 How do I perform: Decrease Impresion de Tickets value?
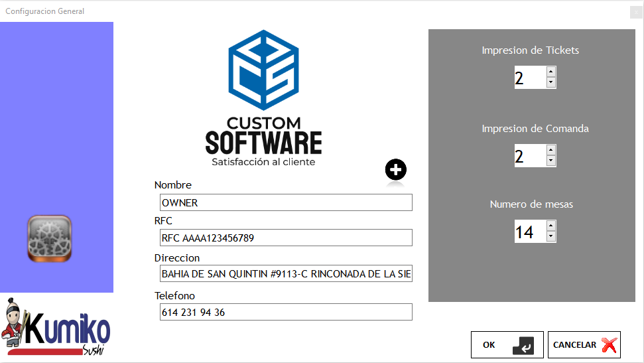[x=550, y=82]
